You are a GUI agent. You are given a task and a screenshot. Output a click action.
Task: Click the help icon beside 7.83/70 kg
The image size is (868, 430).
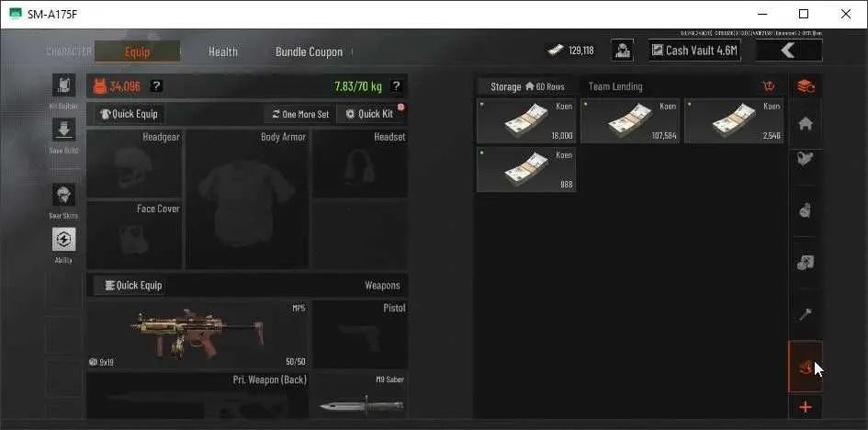[396, 86]
